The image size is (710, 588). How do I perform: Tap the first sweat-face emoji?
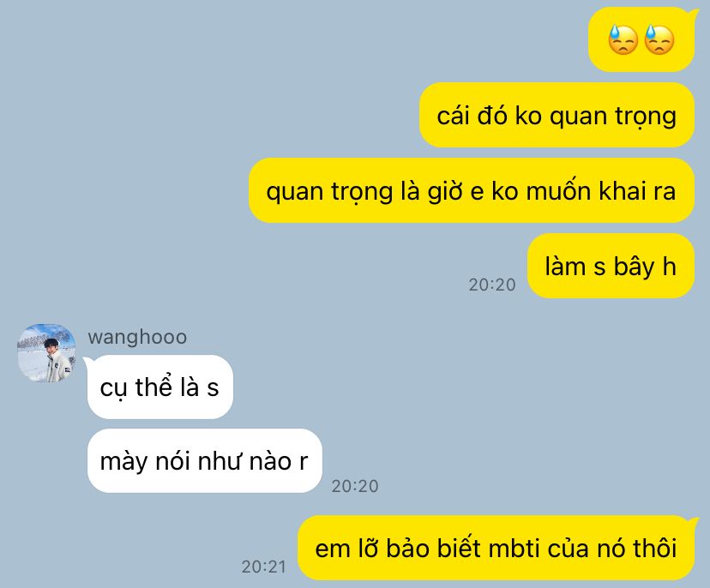(x=623, y=39)
